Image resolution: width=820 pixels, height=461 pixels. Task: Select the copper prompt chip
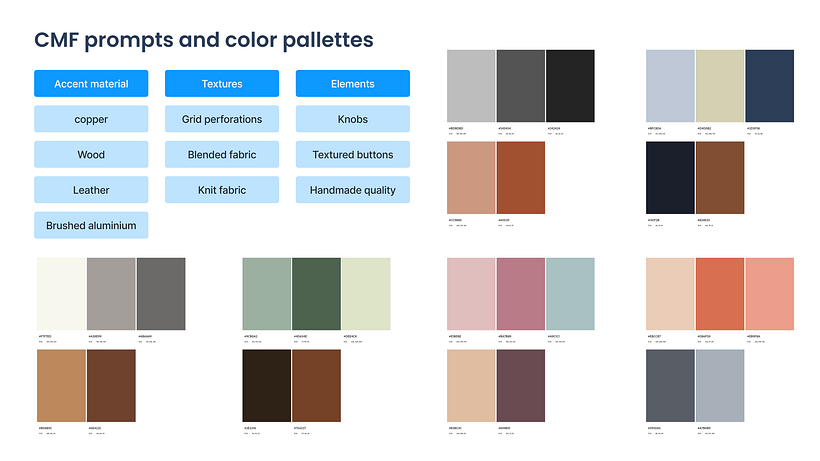tap(91, 119)
